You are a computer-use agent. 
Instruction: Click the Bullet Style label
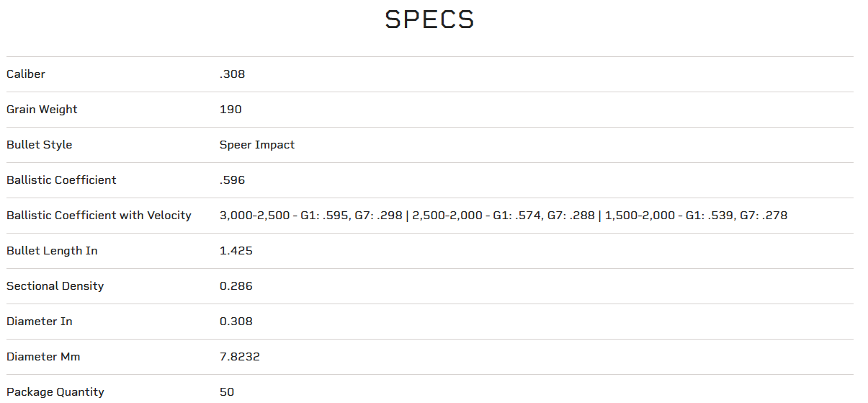pos(39,145)
